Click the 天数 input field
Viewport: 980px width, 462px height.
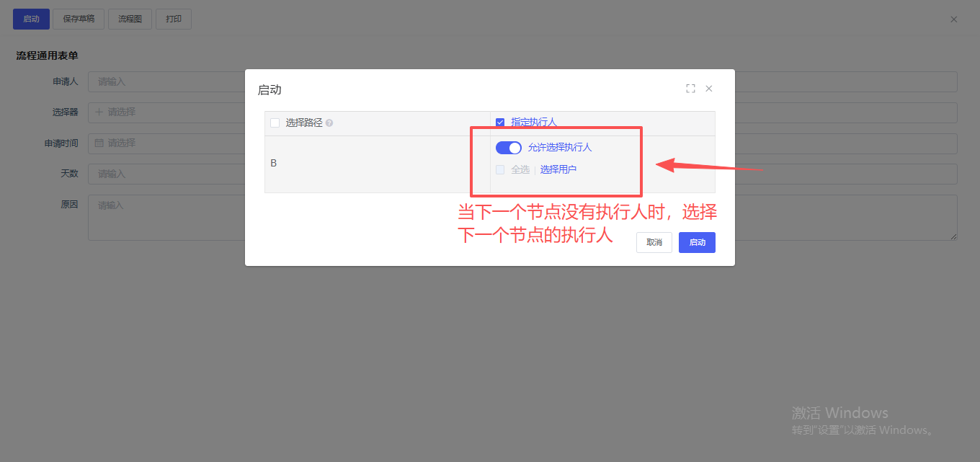click(x=166, y=174)
